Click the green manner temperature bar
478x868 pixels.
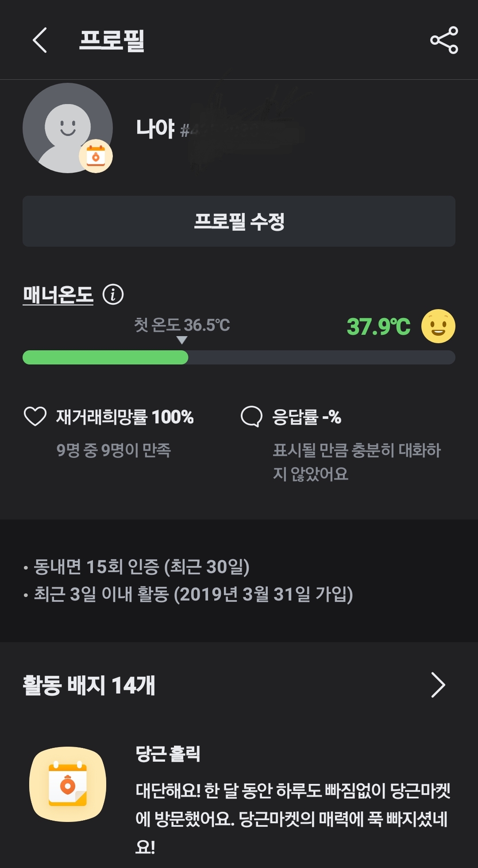105,357
